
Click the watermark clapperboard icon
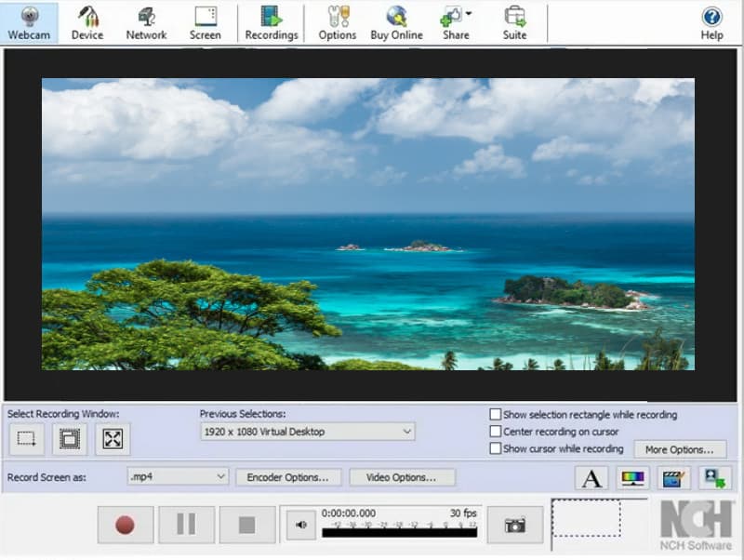pos(673,478)
